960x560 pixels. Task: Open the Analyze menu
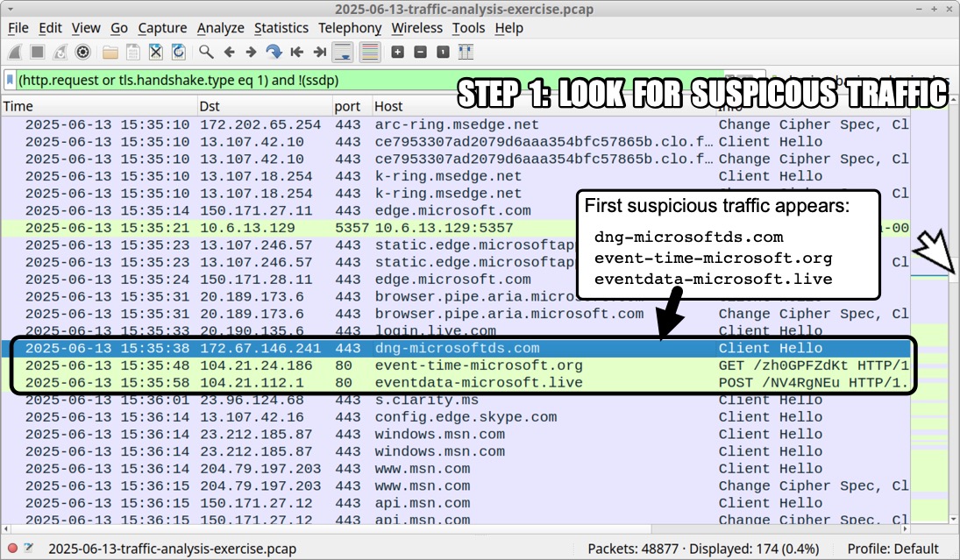tap(220, 28)
